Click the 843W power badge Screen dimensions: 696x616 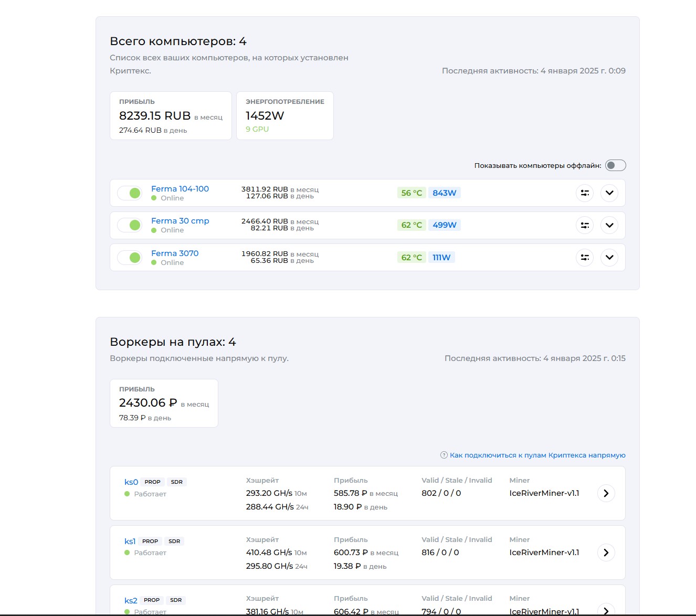point(444,193)
